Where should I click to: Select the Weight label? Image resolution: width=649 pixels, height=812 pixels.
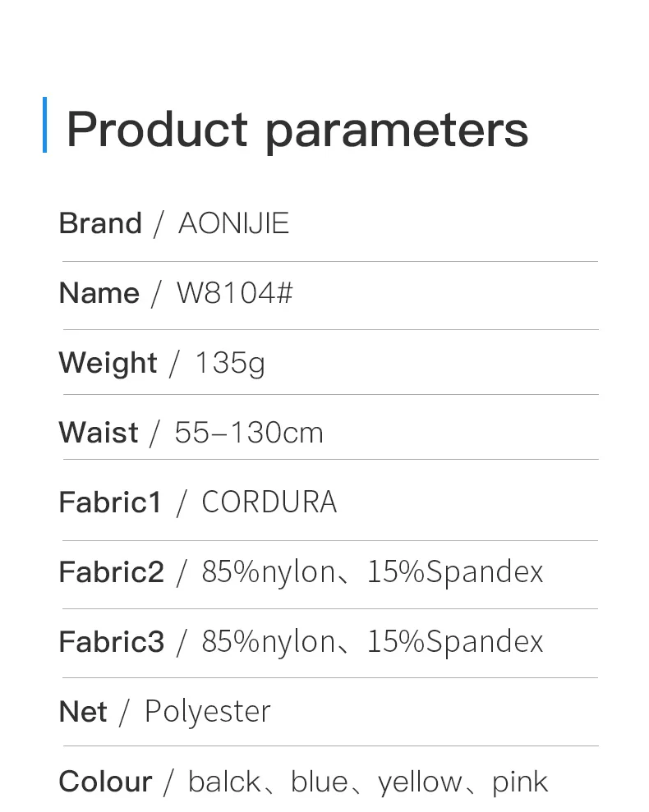coord(108,362)
